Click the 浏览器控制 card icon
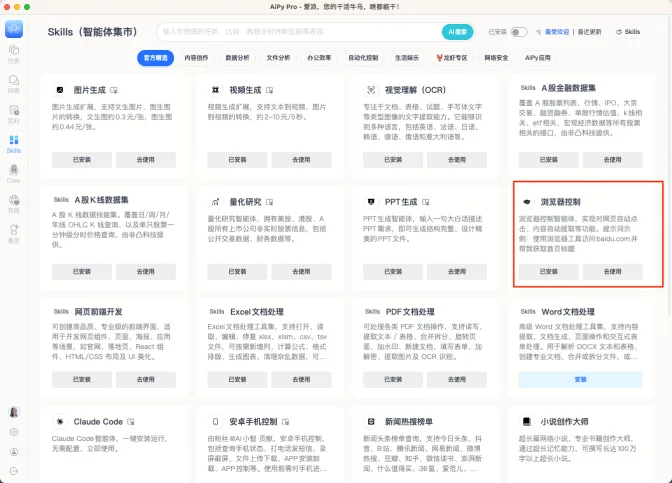Screen dimensions: 672x483 tap(527, 202)
